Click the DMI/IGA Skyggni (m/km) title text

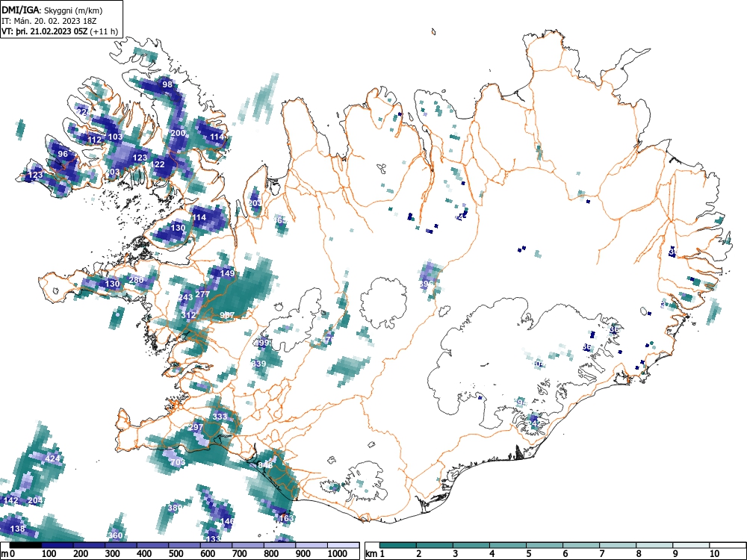click(x=52, y=10)
